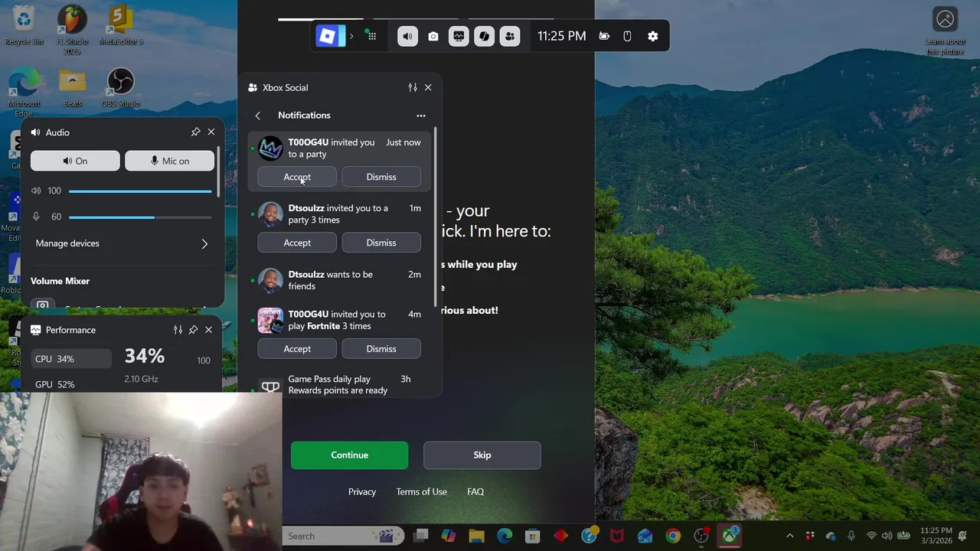The height and width of the screenshot is (551, 980).
Task: Pin the Audio widget
Action: [195, 132]
